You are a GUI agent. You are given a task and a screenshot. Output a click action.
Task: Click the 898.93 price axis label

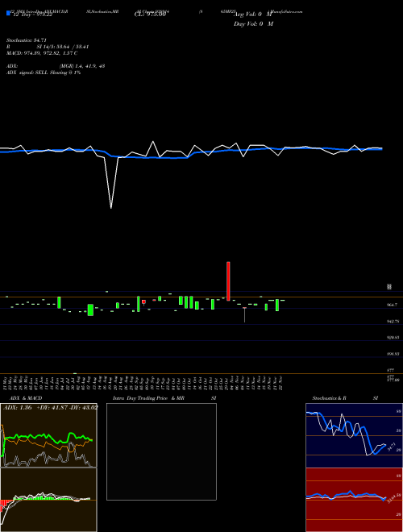pyautogui.click(x=393, y=354)
